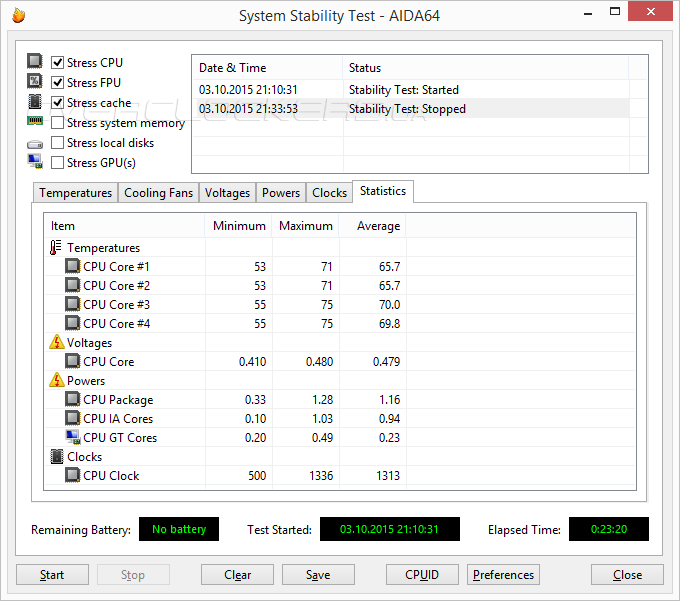The image size is (680, 601).
Task: Click the Clear button
Action: [x=237, y=575]
